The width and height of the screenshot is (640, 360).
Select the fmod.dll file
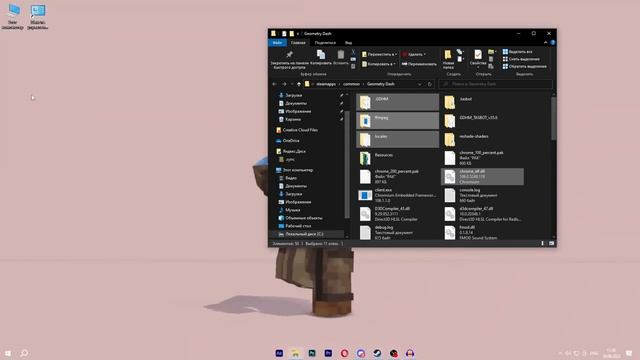pos(482,232)
